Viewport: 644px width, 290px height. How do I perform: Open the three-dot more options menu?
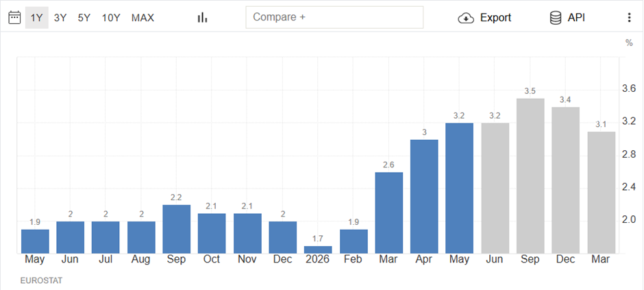click(629, 18)
